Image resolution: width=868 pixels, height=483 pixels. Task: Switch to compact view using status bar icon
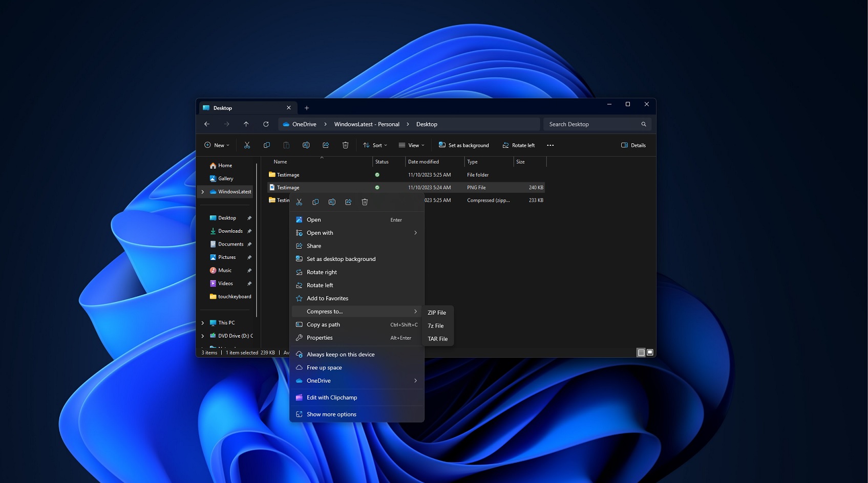(641, 352)
